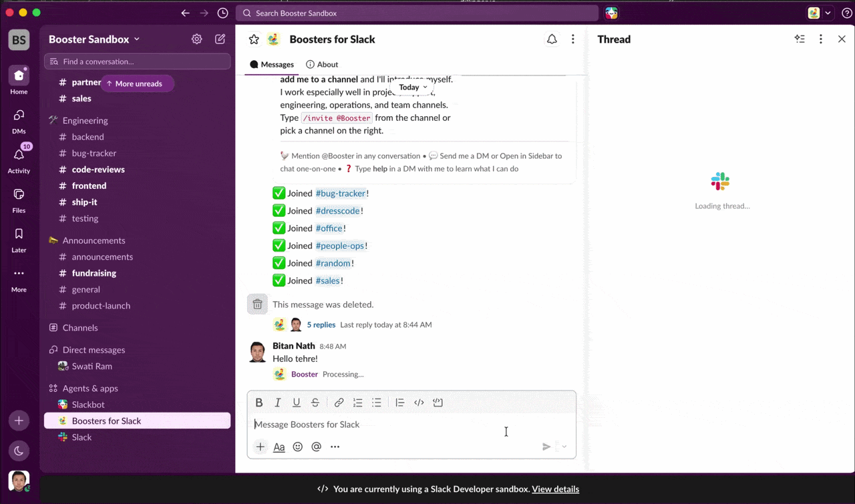Screen dimensions: 855x504
Task: Compose a new message with pencil icon
Action: 220,39
